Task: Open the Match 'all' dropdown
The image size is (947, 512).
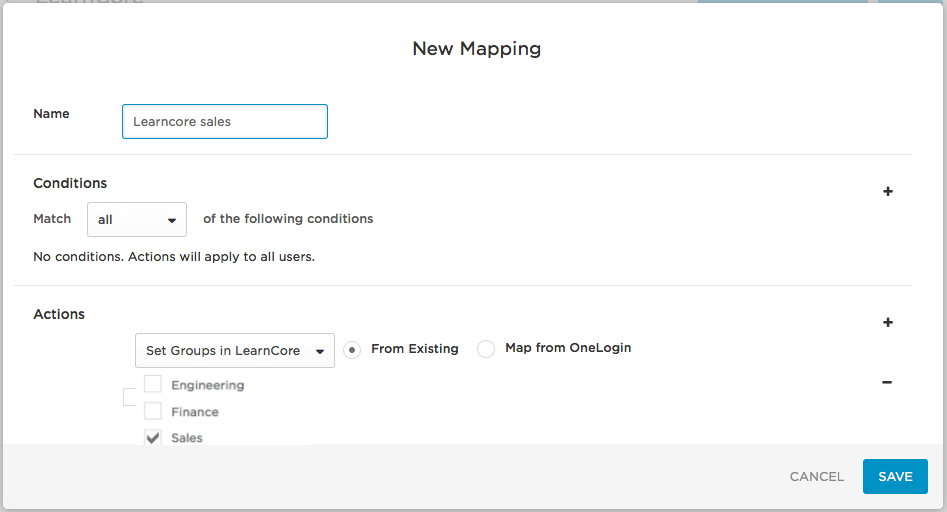Action: tap(136, 220)
